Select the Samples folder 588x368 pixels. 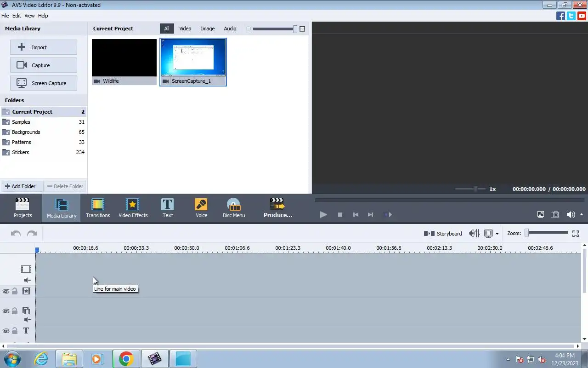point(44,122)
